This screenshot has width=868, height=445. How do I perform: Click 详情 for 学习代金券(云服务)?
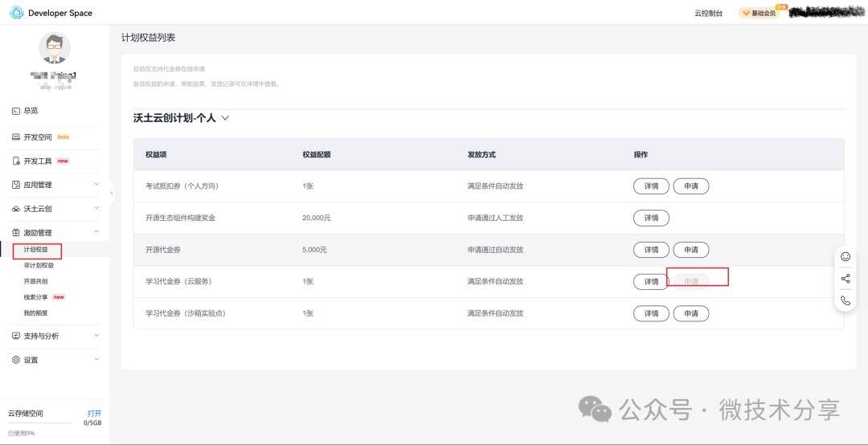tap(652, 282)
